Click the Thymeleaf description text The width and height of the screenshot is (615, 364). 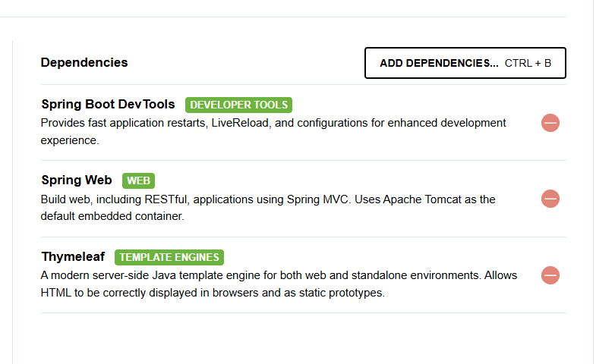pos(279,284)
